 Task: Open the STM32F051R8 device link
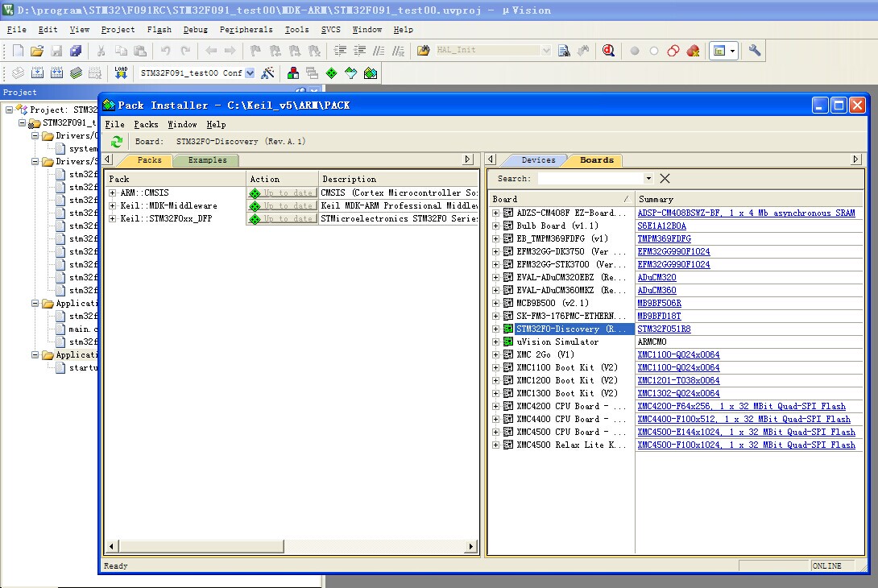pyautogui.click(x=664, y=329)
